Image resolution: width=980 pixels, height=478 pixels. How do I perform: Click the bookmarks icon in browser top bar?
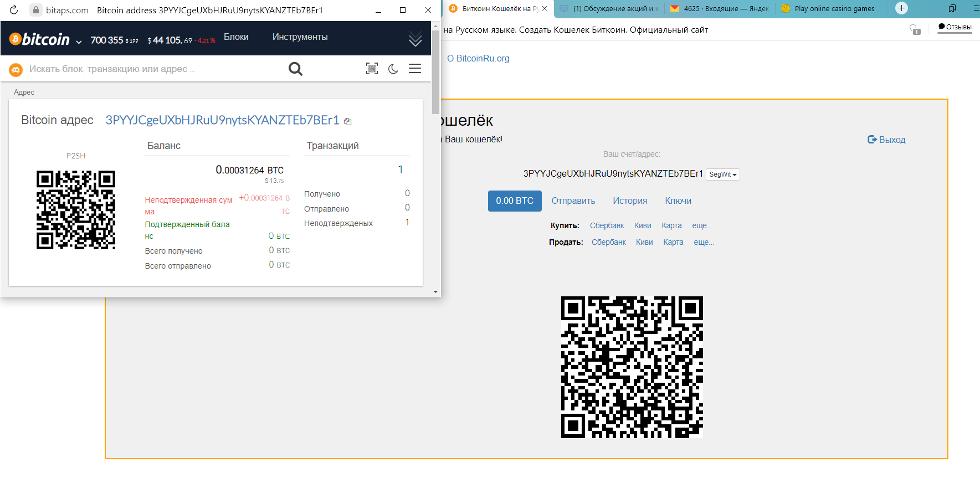tap(952, 8)
